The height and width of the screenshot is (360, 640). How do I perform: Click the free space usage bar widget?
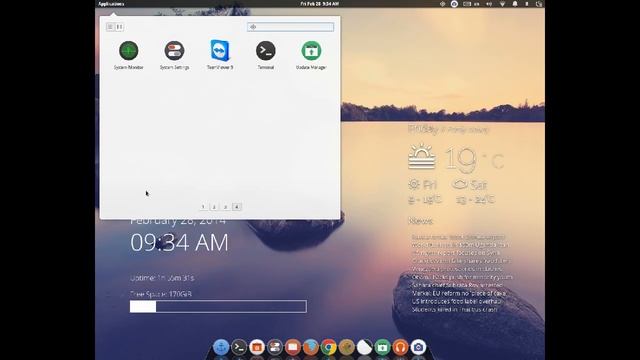point(218,307)
